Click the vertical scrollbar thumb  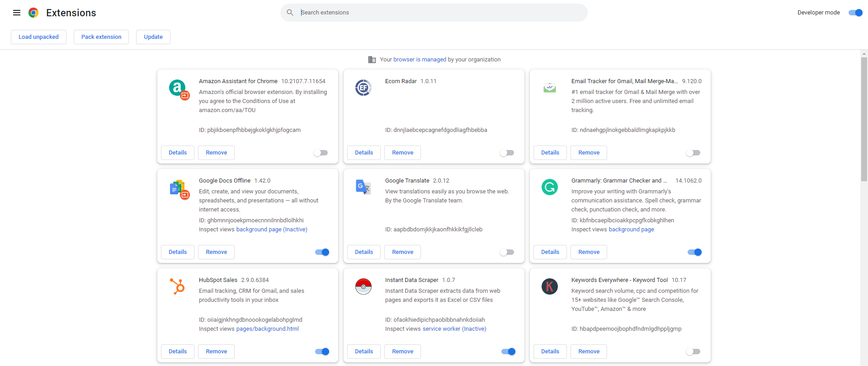[x=864, y=119]
